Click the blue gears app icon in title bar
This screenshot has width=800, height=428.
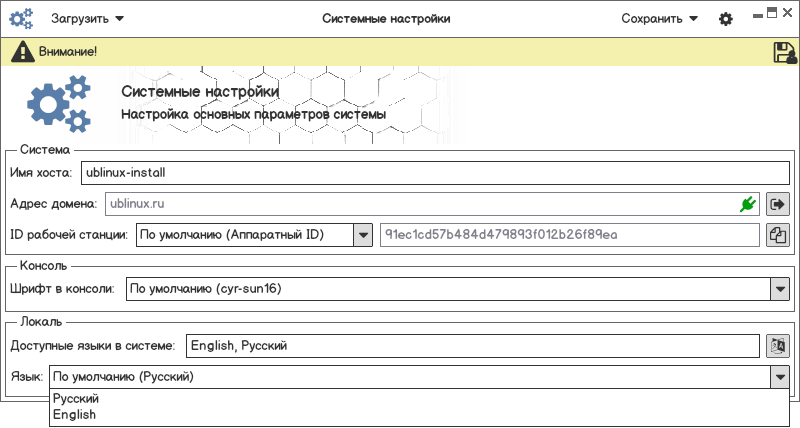(x=21, y=19)
